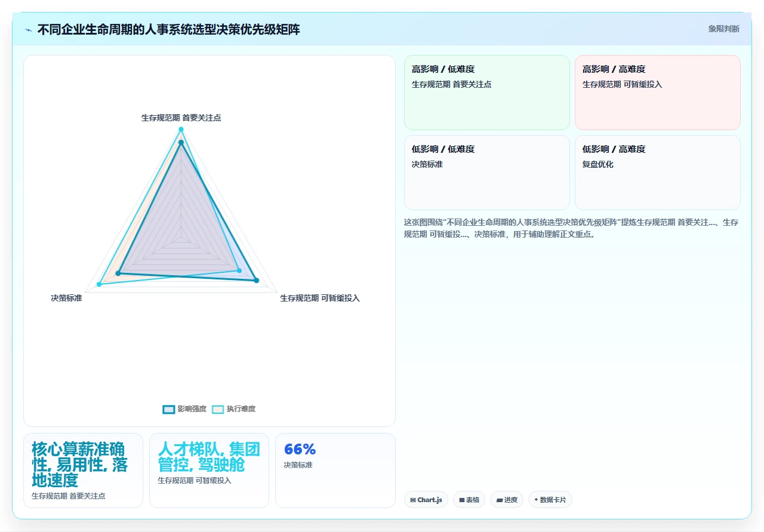The height and width of the screenshot is (532, 764).
Task: Click the page title 不同企业生命周期的人事系统选型决策优先级矩阵
Action: 169,29
